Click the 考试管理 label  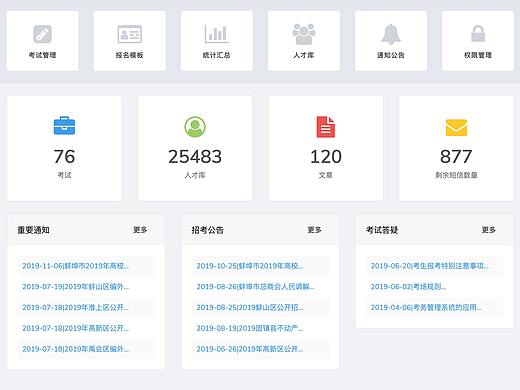click(x=42, y=55)
